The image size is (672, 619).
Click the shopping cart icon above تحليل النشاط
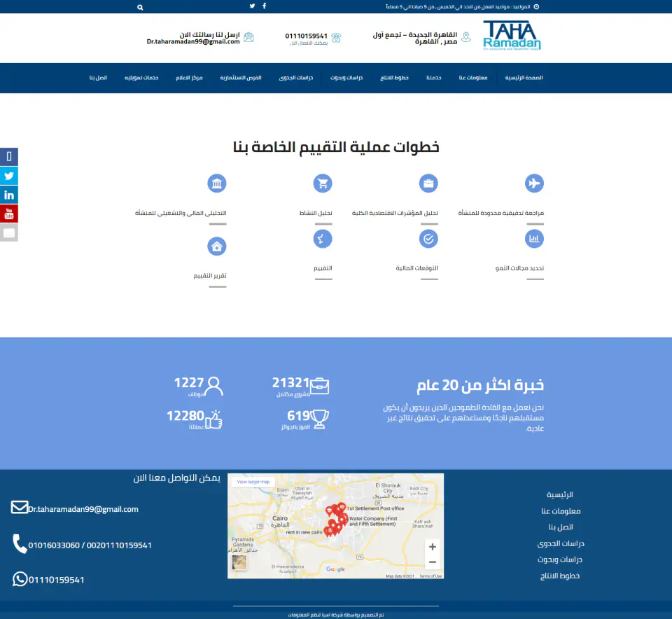(323, 183)
